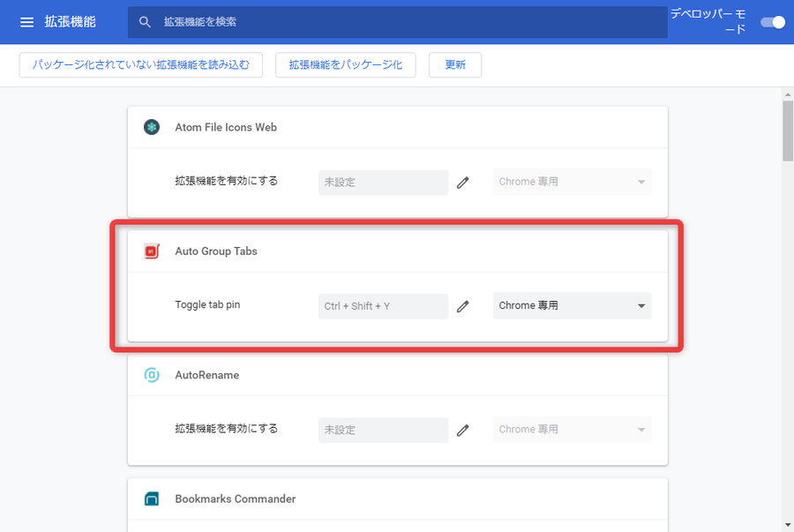Click the Auto Group Tabs red icon

click(152, 251)
